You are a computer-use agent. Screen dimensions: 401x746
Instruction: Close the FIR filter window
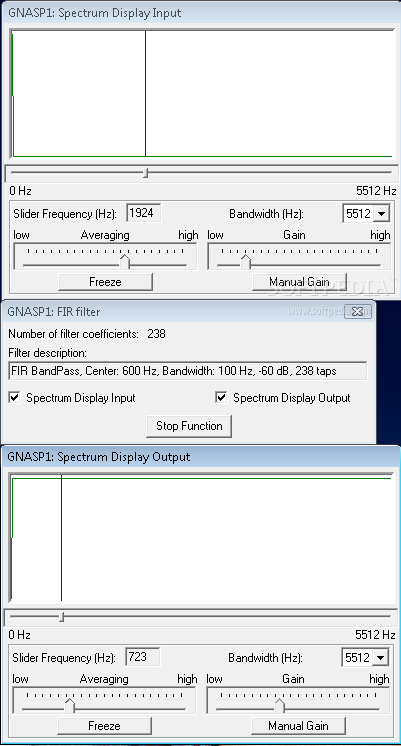tap(357, 311)
